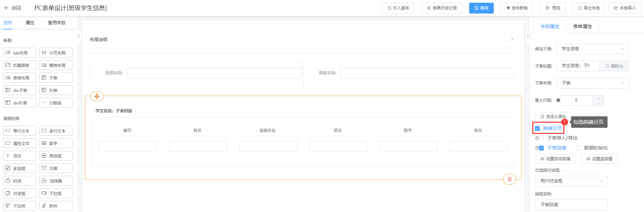Image resolution: width=644 pixels, height=212 pixels.
Task: Click the orange move handle icon
Action: pyautogui.click(x=97, y=96)
